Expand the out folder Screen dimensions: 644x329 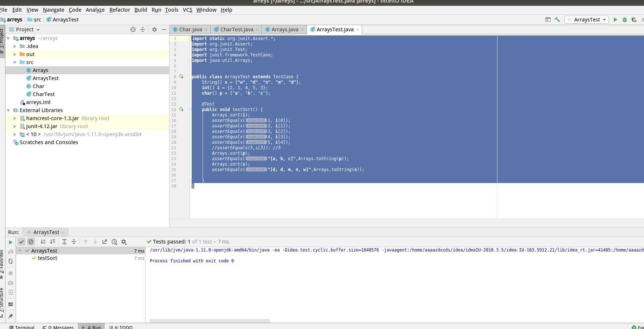click(15, 54)
